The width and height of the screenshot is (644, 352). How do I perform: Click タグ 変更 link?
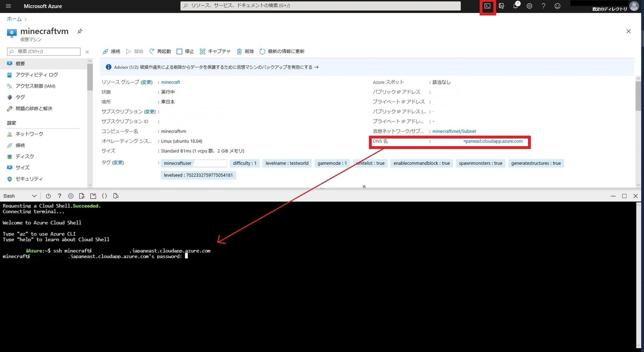pyautogui.click(x=118, y=162)
